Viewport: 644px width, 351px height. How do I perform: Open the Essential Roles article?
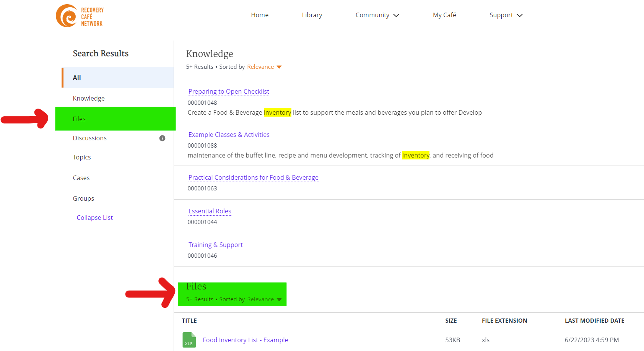click(210, 211)
